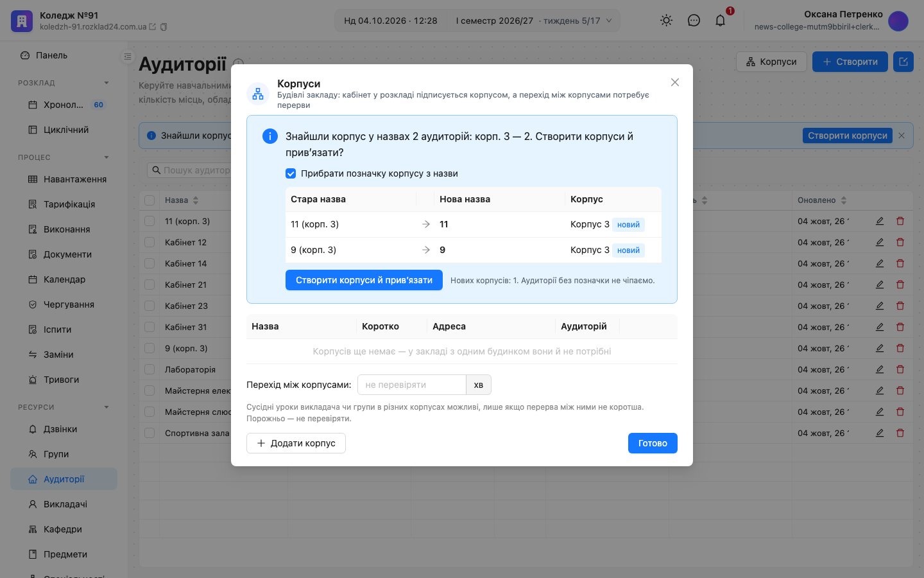This screenshot has width=924, height=578.
Task: Check the box for Кабінет 12 row
Action: pos(150,242)
